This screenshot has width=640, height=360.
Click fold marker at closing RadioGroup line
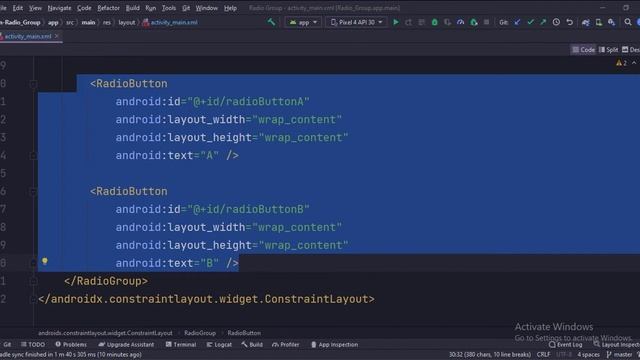point(33,281)
